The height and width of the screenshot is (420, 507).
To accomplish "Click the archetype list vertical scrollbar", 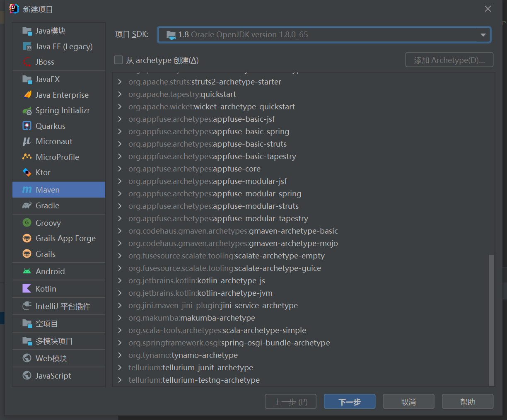I will coord(492,320).
